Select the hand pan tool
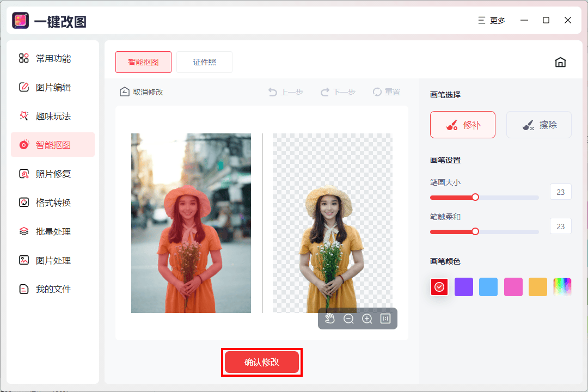 point(329,319)
